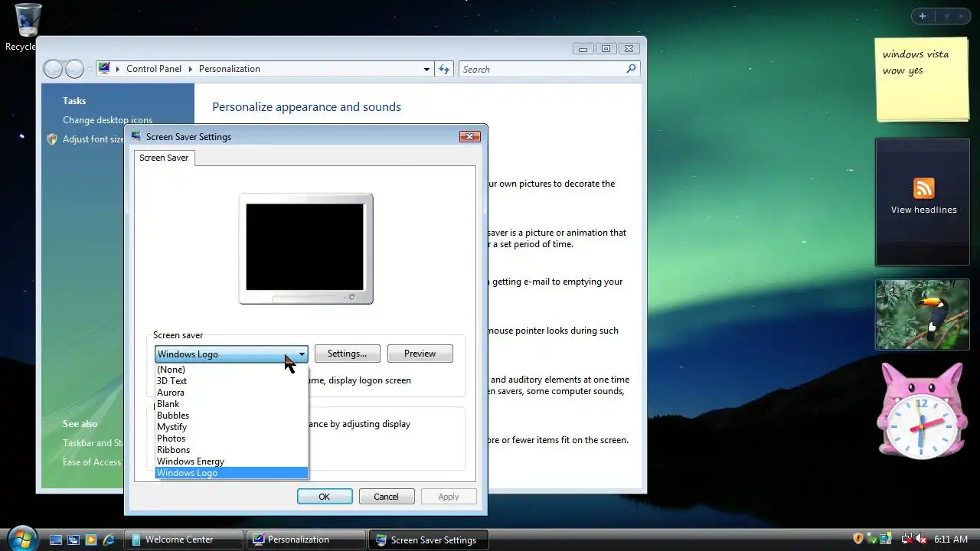
Task: Choose Windows Energy from screen saver list
Action: (x=231, y=461)
